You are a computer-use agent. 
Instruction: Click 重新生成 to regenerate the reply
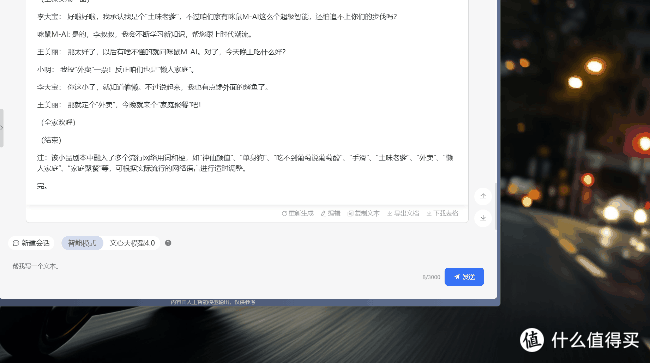point(298,213)
